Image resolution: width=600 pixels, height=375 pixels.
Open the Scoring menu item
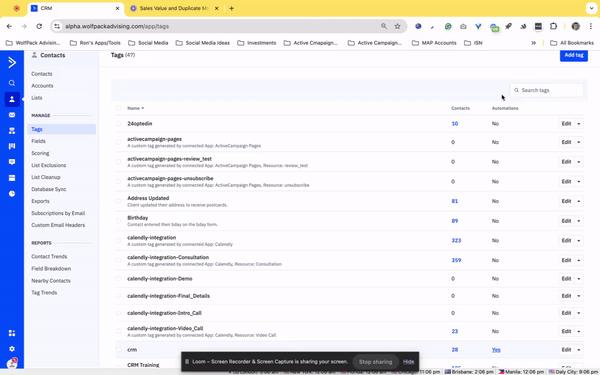40,153
